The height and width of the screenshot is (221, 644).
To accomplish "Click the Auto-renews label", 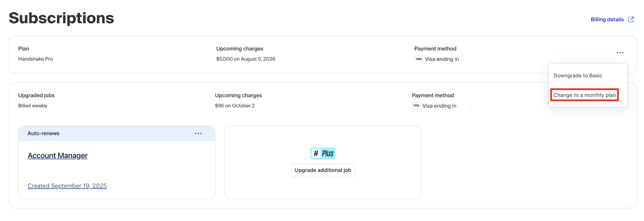I will coord(43,133).
